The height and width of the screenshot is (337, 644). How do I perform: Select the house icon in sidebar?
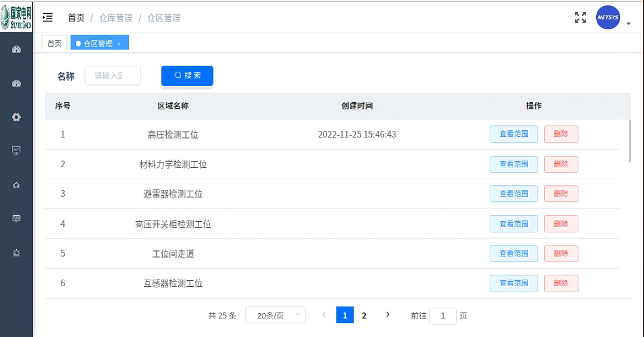click(17, 185)
